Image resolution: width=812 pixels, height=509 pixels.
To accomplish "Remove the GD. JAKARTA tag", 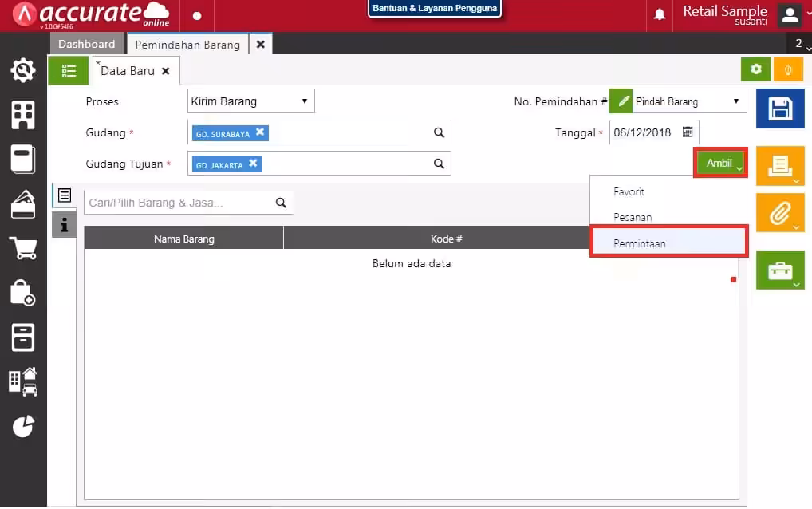I will pyautogui.click(x=253, y=163).
